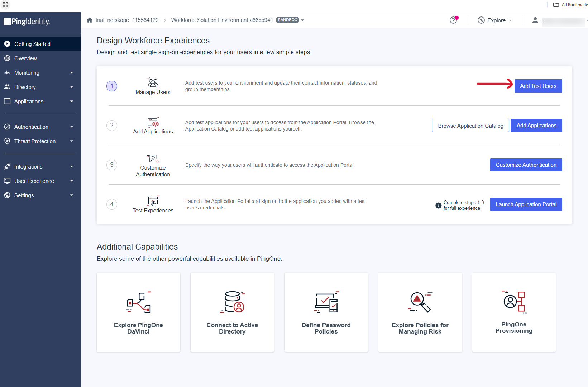The width and height of the screenshot is (588, 387).
Task: Click the Additional Capabilities heading
Action: tap(137, 247)
